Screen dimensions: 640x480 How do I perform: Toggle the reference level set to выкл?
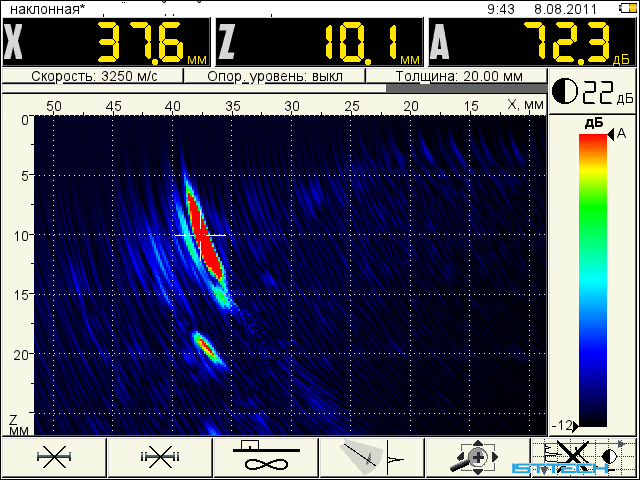click(x=275, y=76)
